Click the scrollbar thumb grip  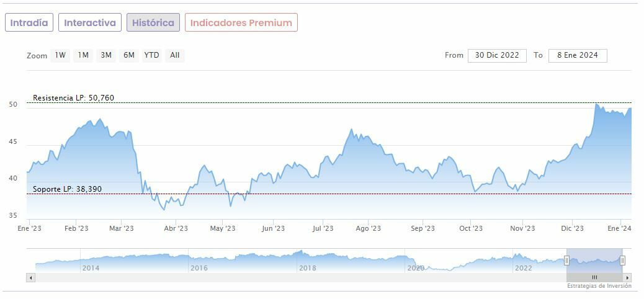[x=594, y=277]
